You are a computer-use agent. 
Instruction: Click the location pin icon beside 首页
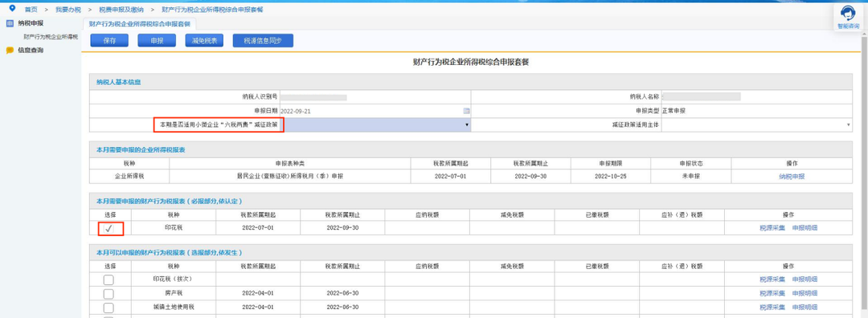[13, 9]
